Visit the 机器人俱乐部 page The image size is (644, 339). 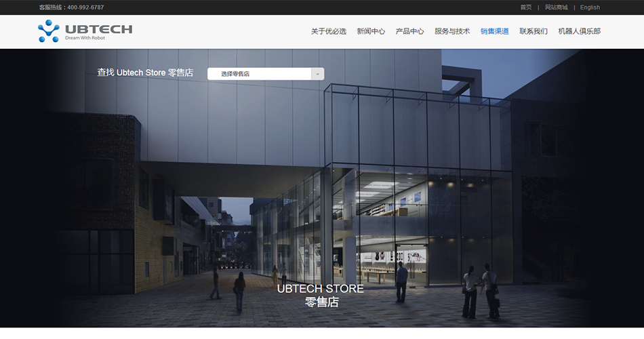coord(579,31)
